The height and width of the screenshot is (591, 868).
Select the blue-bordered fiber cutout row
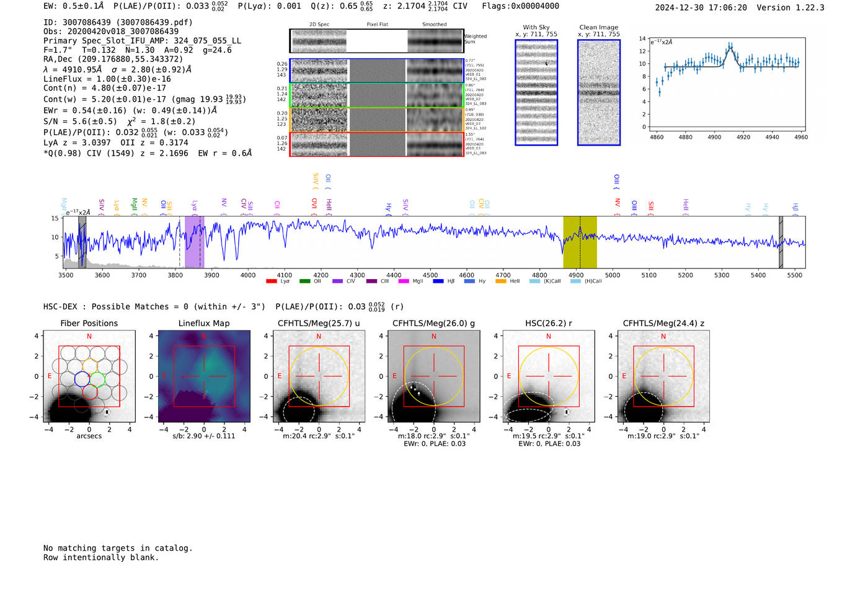[376, 71]
